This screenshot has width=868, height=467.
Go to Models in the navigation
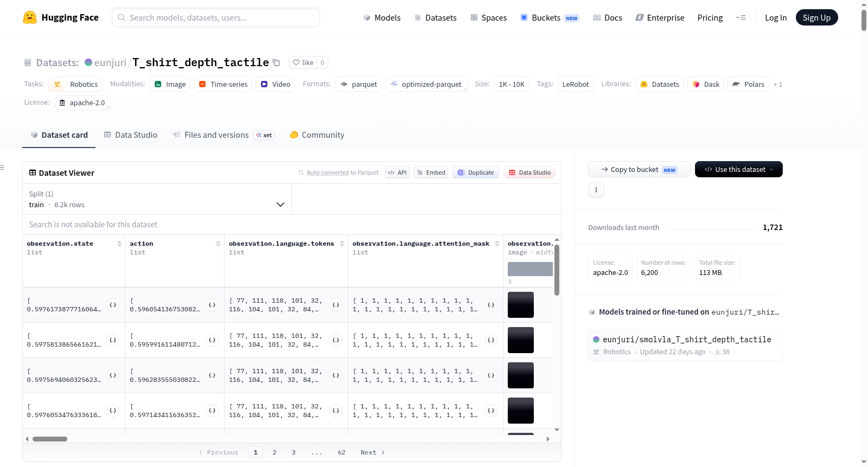pos(382,17)
